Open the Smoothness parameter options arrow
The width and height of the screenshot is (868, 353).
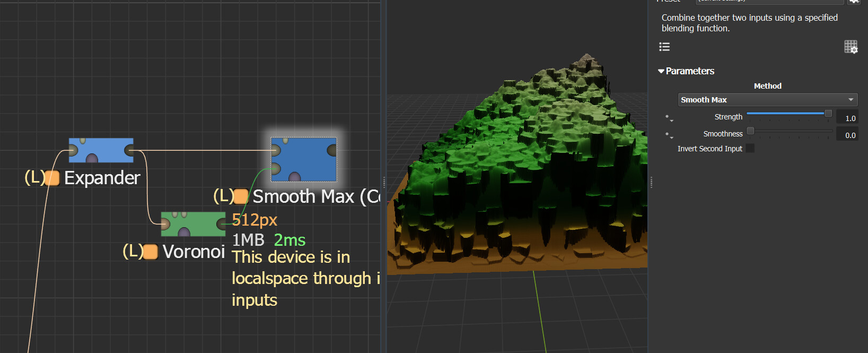[669, 135]
